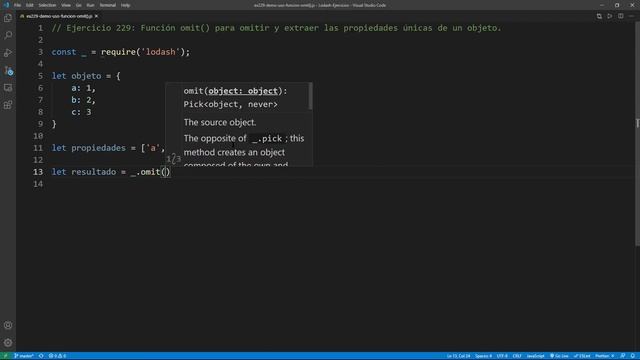Click the Run Code icon in editor toolbar
This screenshot has width=640, height=360.
tap(610, 16)
